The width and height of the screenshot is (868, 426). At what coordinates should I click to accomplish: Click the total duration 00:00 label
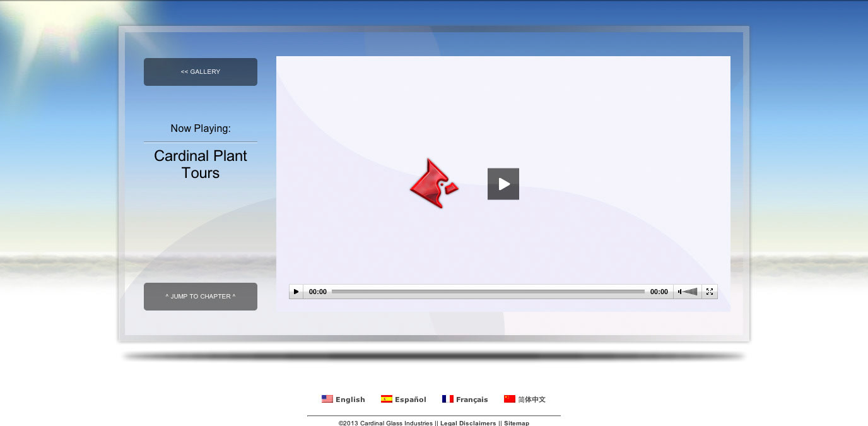coord(659,292)
